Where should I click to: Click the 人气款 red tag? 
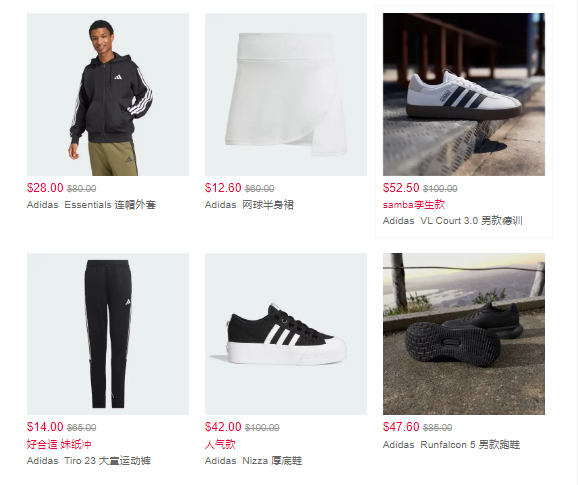click(220, 444)
